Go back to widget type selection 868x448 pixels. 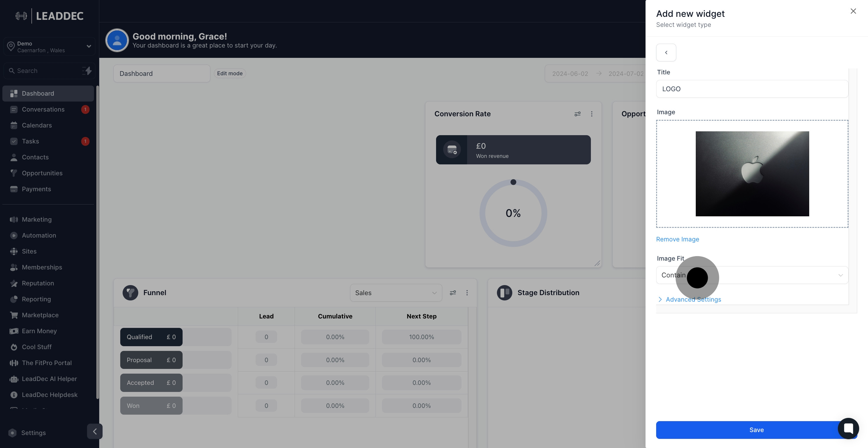pyautogui.click(x=666, y=53)
